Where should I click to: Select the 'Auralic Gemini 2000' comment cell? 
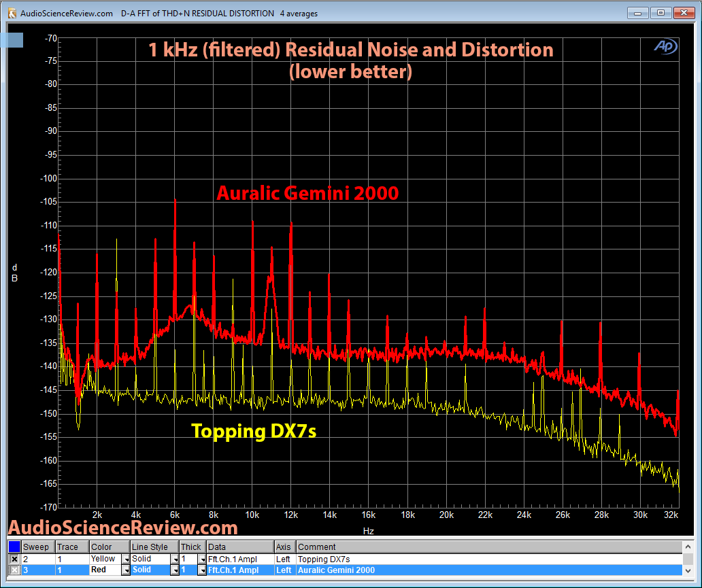pos(489,570)
